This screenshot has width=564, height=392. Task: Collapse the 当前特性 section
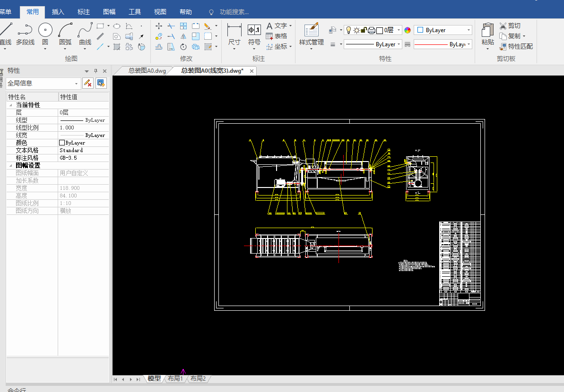(10, 105)
